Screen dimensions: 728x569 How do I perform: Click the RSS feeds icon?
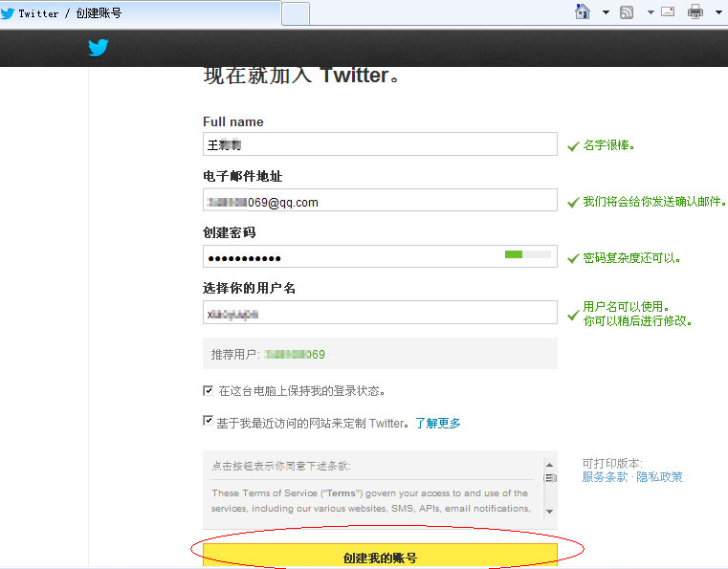click(627, 12)
